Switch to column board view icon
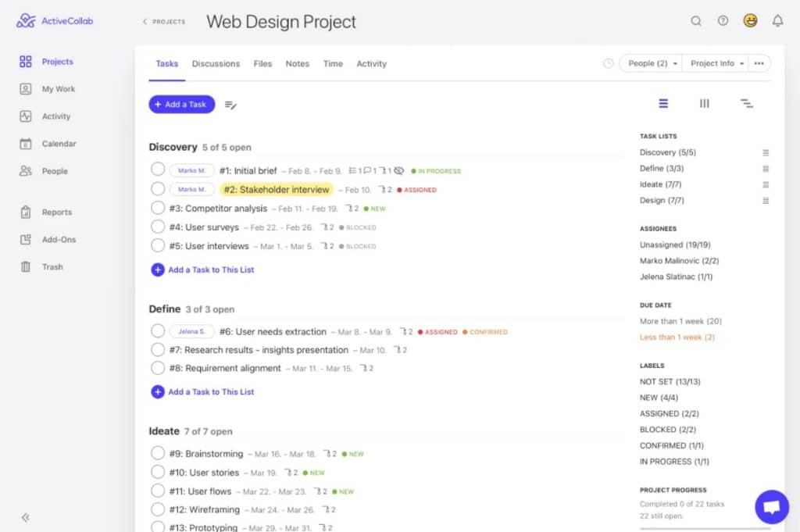800x532 pixels. point(705,104)
